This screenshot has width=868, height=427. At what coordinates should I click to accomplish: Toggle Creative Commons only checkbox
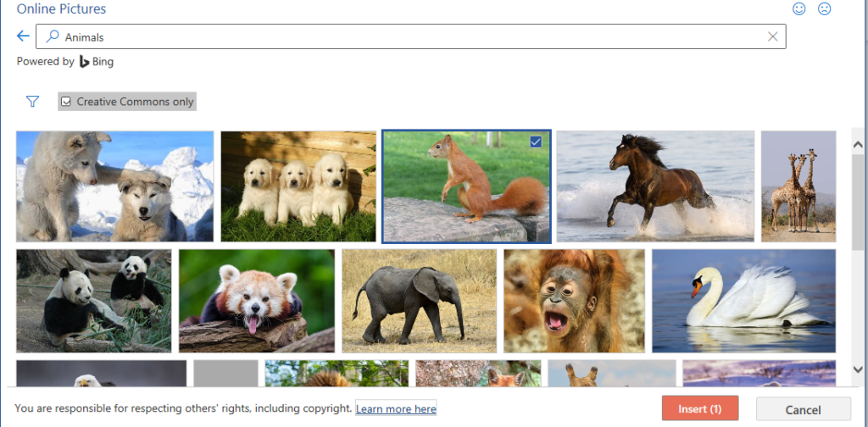pos(66,102)
